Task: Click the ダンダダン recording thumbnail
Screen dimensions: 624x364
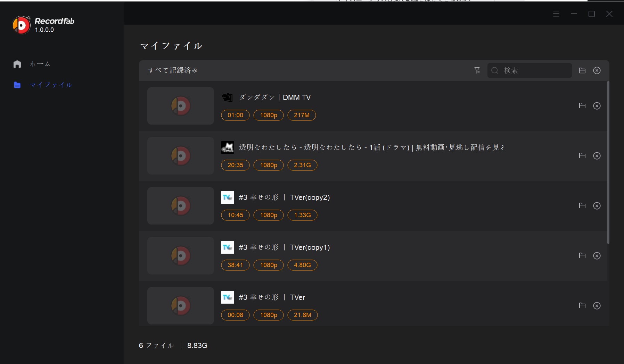Action: tap(181, 106)
